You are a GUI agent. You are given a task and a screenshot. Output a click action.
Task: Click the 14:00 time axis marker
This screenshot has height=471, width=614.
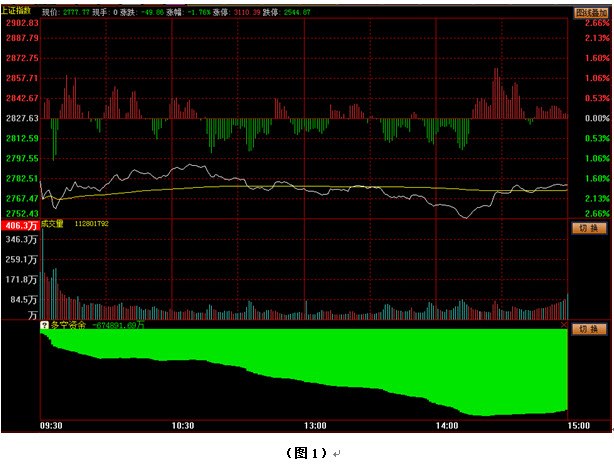pos(448,425)
